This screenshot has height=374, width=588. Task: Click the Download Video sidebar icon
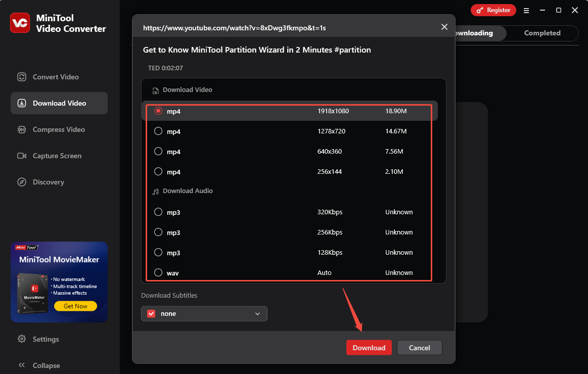(22, 103)
